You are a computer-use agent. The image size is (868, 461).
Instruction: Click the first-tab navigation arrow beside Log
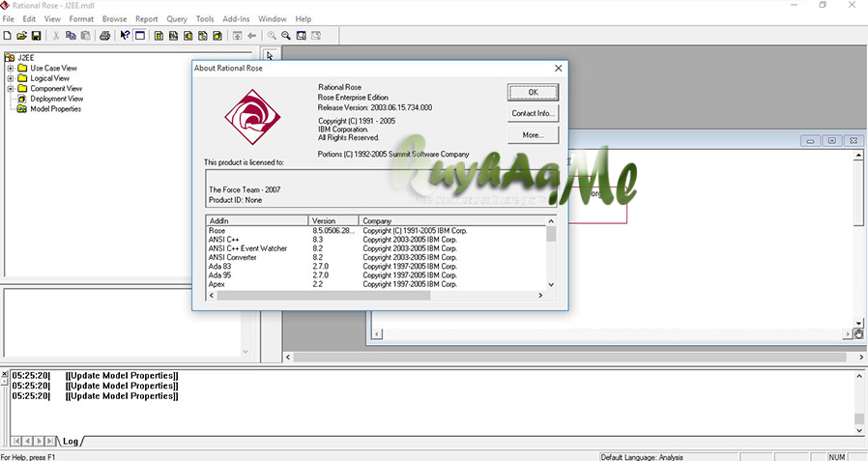pyautogui.click(x=16, y=441)
